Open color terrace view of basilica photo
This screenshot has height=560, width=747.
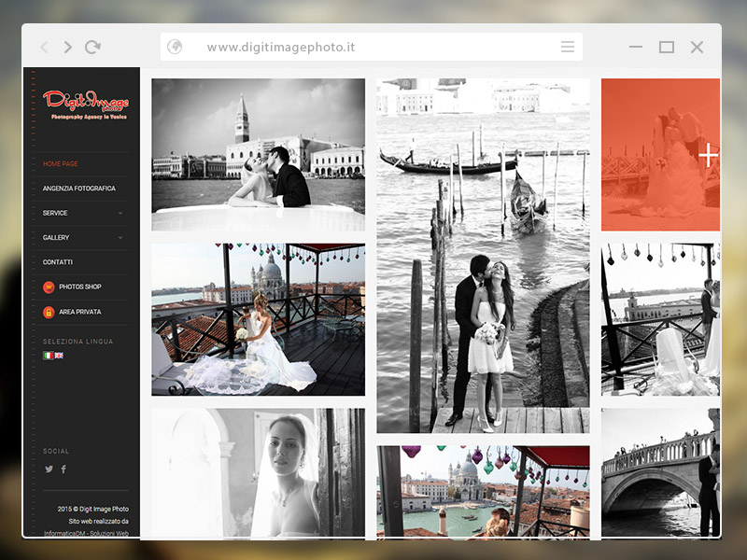[483, 493]
